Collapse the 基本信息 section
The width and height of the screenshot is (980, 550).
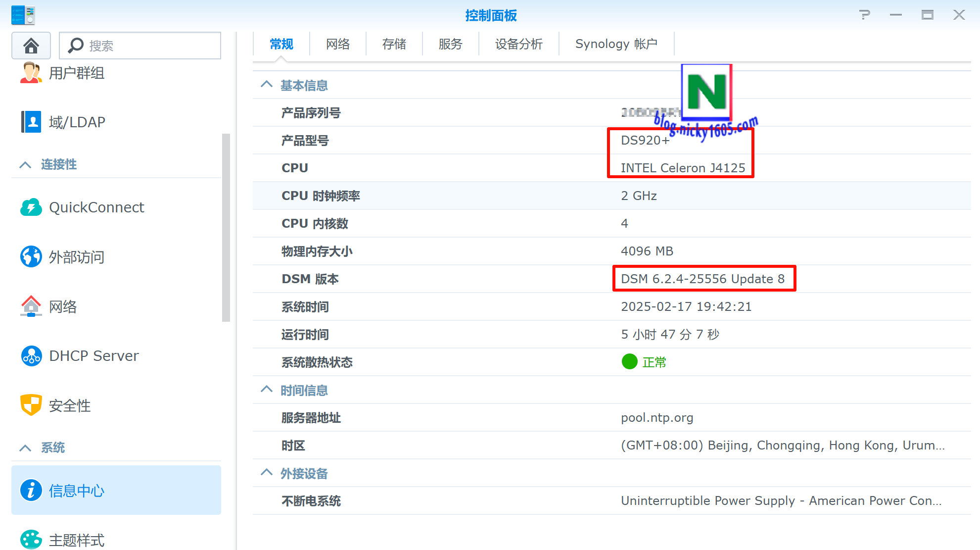(x=267, y=85)
